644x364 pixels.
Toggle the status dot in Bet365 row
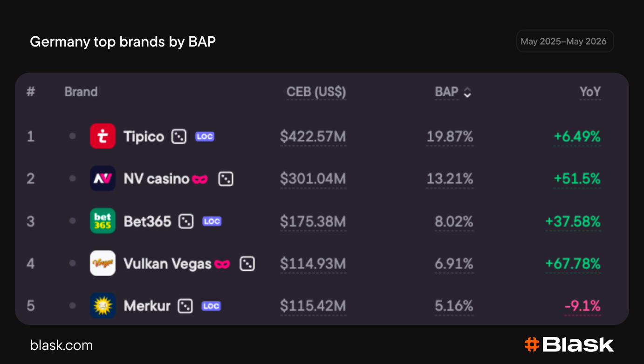(x=72, y=221)
